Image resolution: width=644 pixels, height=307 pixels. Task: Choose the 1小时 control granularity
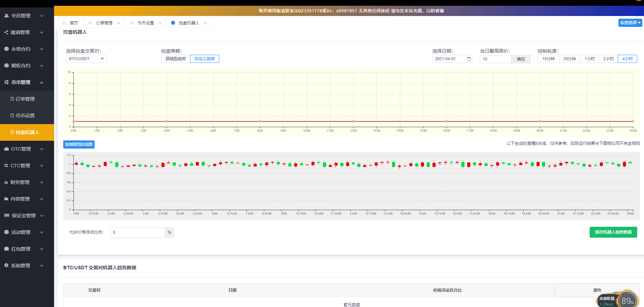point(589,59)
